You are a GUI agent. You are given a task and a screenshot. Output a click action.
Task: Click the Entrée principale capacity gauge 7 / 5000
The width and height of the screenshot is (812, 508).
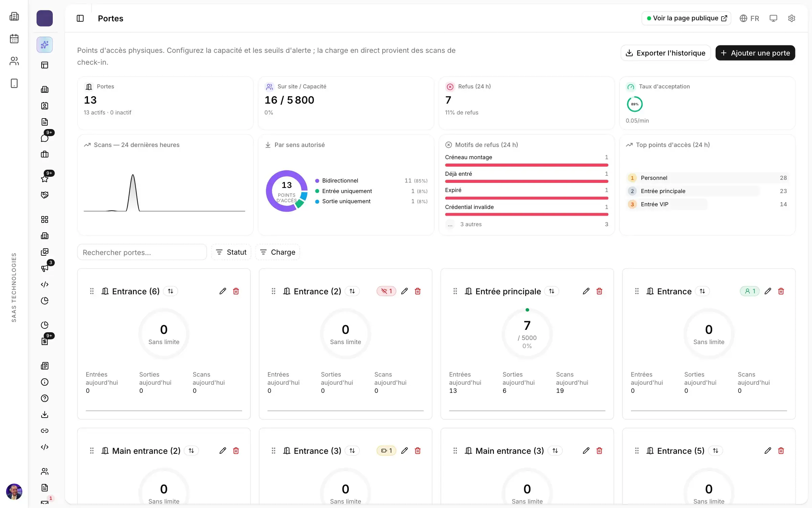tap(527, 334)
